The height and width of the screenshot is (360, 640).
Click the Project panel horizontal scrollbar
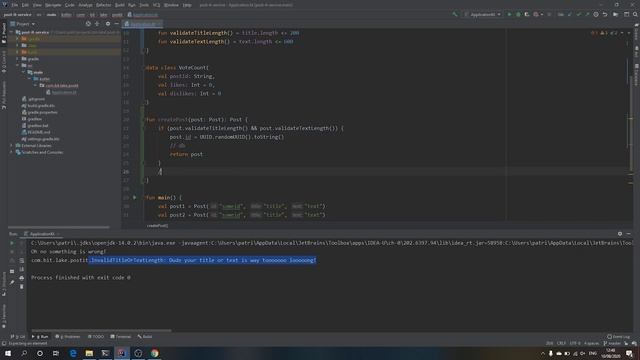pyautogui.click(x=58, y=227)
